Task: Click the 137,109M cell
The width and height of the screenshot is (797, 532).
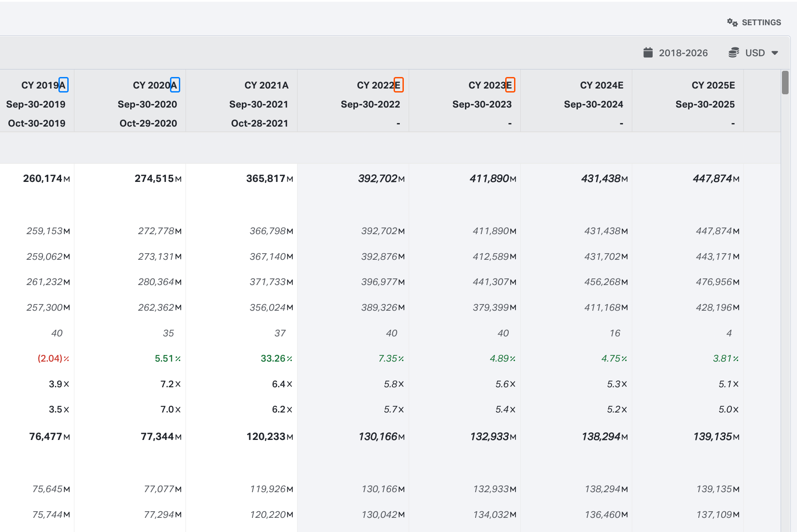Action: point(718,515)
